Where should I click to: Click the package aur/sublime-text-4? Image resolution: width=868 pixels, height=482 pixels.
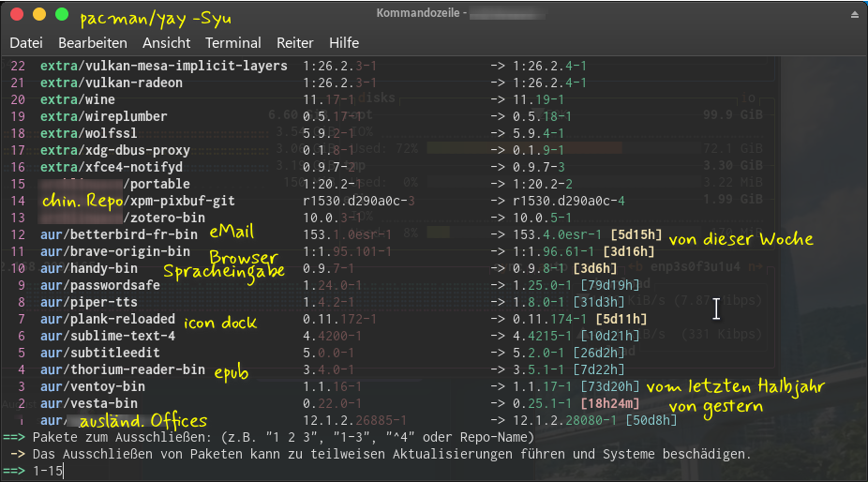108,337
